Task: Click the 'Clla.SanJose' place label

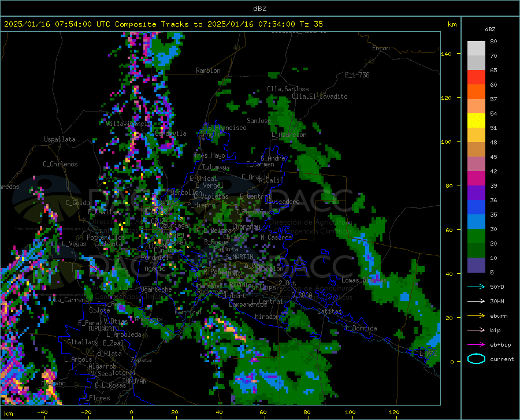Action: click(288, 89)
